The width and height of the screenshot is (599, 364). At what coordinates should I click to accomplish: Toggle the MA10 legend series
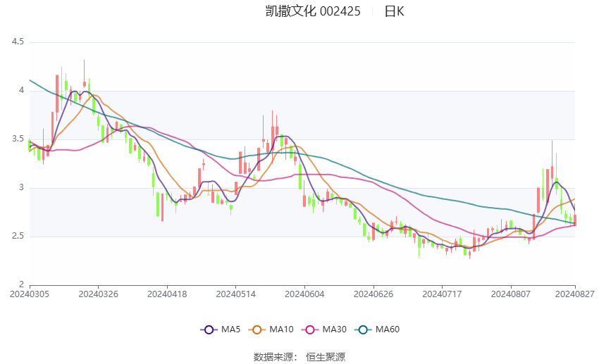pos(271,330)
